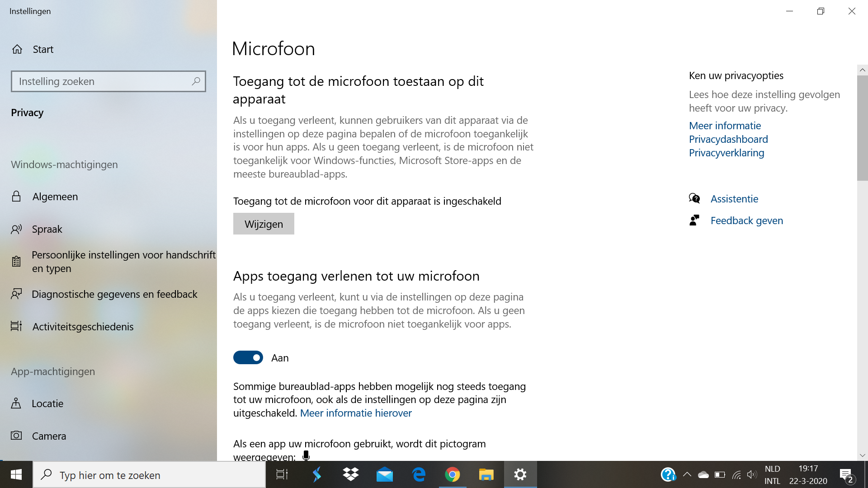Click the Windows-machtigingen section label
This screenshot has height=488, width=868.
64,164
